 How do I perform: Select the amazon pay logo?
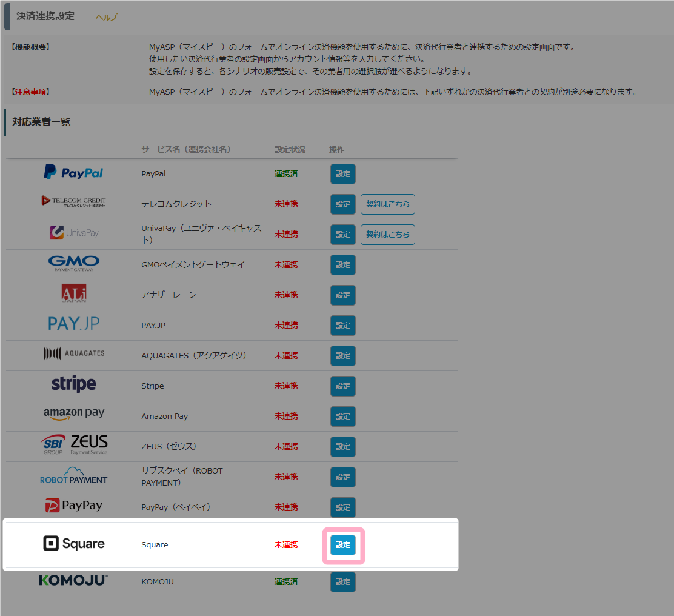73,414
